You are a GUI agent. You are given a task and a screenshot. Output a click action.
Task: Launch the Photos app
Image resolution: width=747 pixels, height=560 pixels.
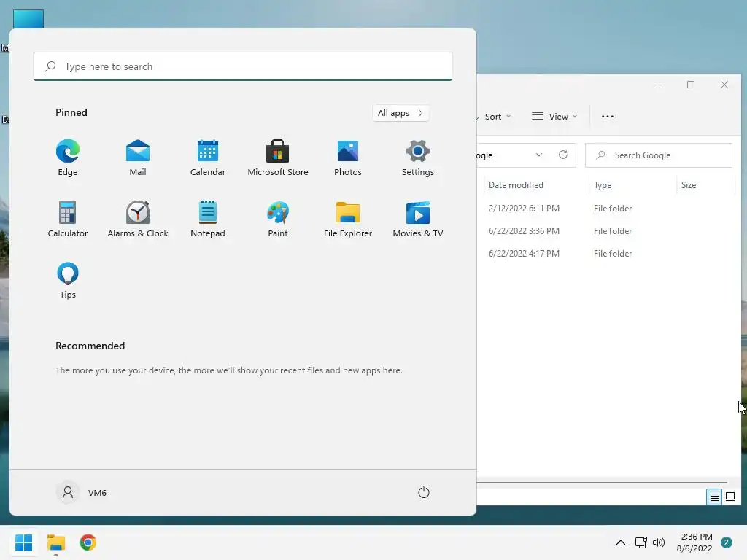348,158
